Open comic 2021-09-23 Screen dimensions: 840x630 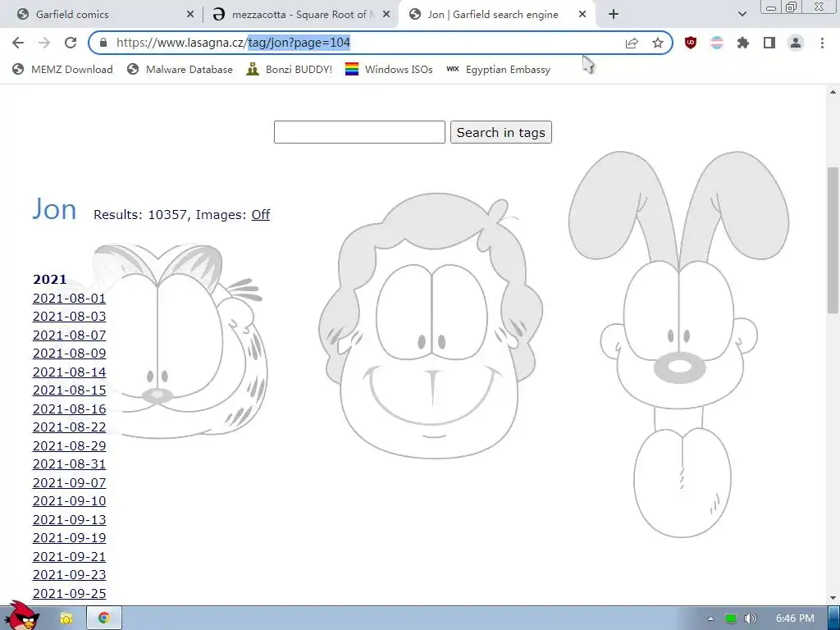pyautogui.click(x=69, y=575)
